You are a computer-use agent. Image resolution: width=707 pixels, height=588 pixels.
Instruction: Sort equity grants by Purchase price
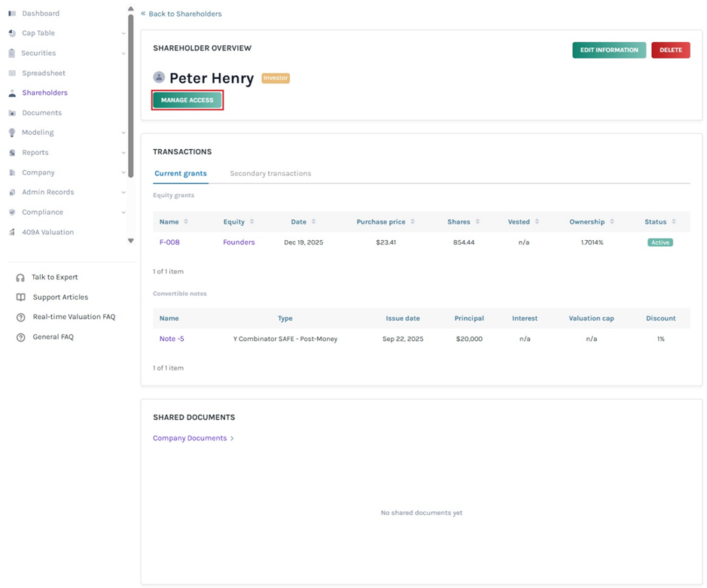(x=413, y=221)
